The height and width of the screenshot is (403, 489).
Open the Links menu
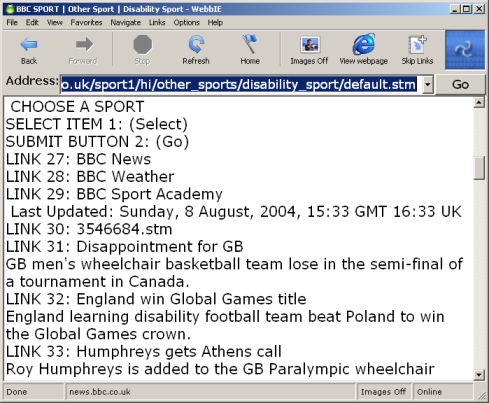tap(157, 23)
